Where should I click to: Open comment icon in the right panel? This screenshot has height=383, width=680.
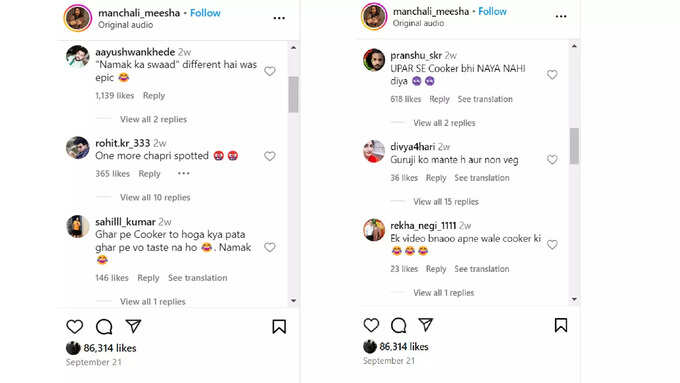tap(398, 325)
